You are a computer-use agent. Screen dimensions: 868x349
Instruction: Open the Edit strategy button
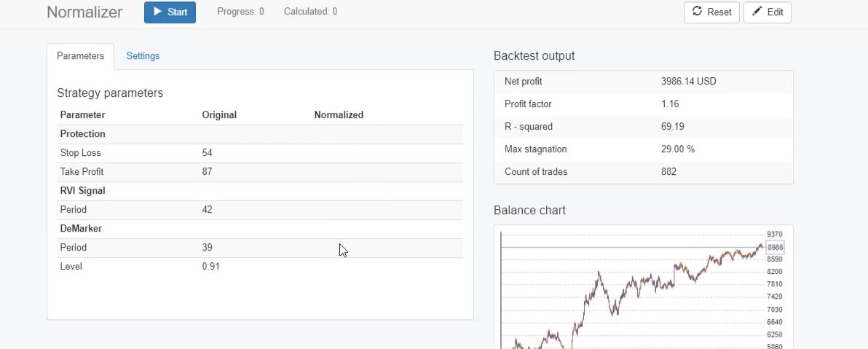(767, 12)
